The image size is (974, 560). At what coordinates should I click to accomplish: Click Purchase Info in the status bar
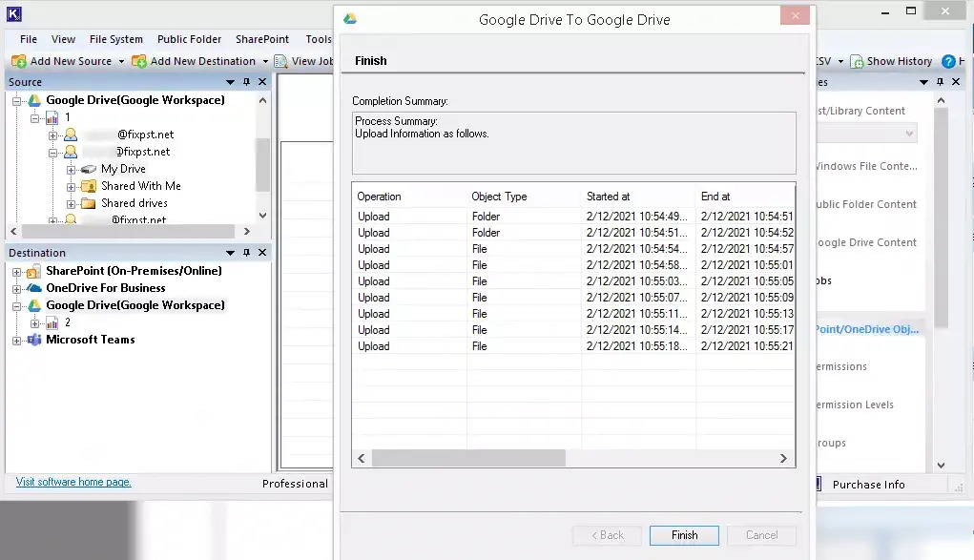tap(868, 485)
